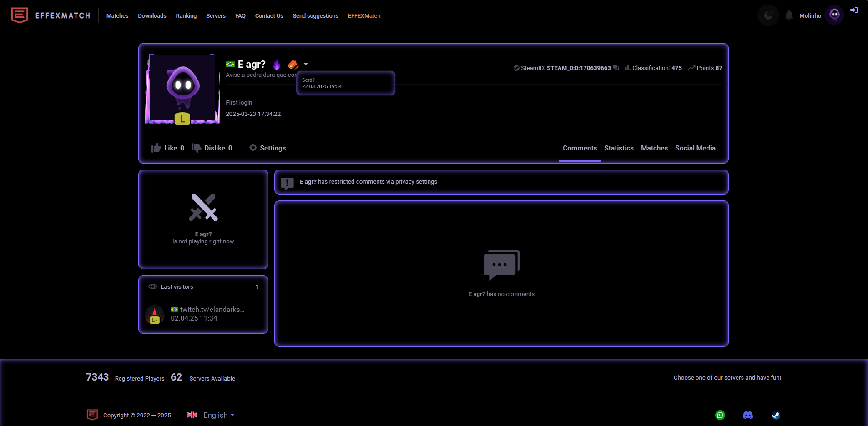The width and height of the screenshot is (868, 426).
Task: Click the purple flame badge icon
Action: 277,65
